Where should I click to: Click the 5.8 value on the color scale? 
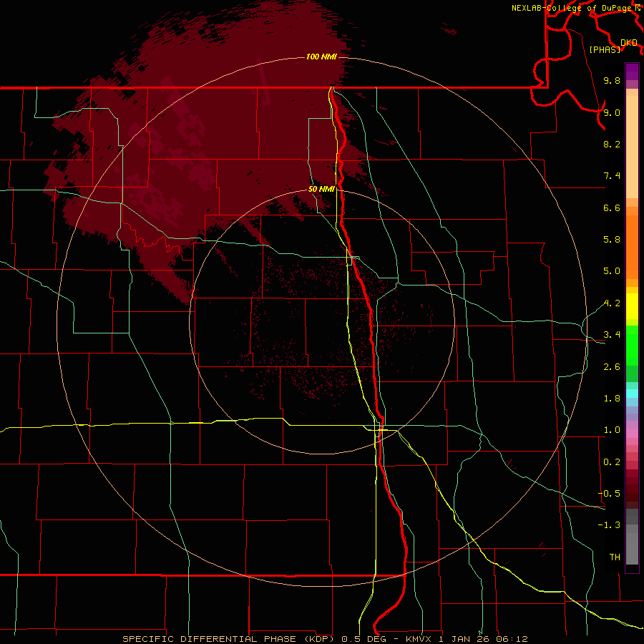(612, 240)
